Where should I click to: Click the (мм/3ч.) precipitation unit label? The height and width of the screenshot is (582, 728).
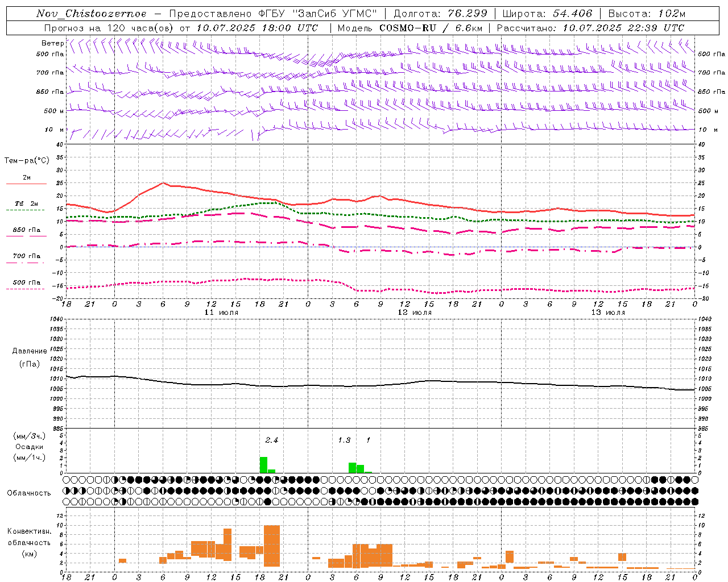click(29, 436)
